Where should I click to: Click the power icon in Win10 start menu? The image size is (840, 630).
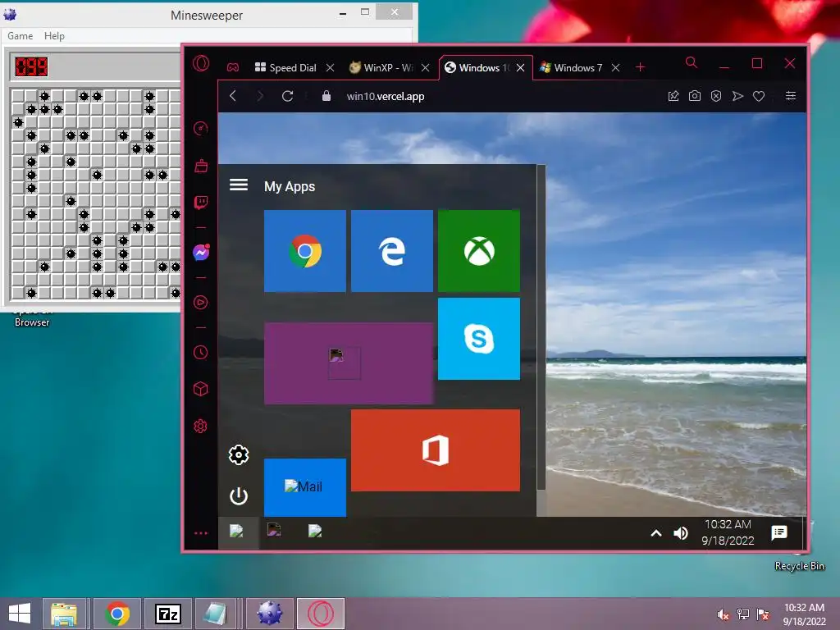(239, 496)
